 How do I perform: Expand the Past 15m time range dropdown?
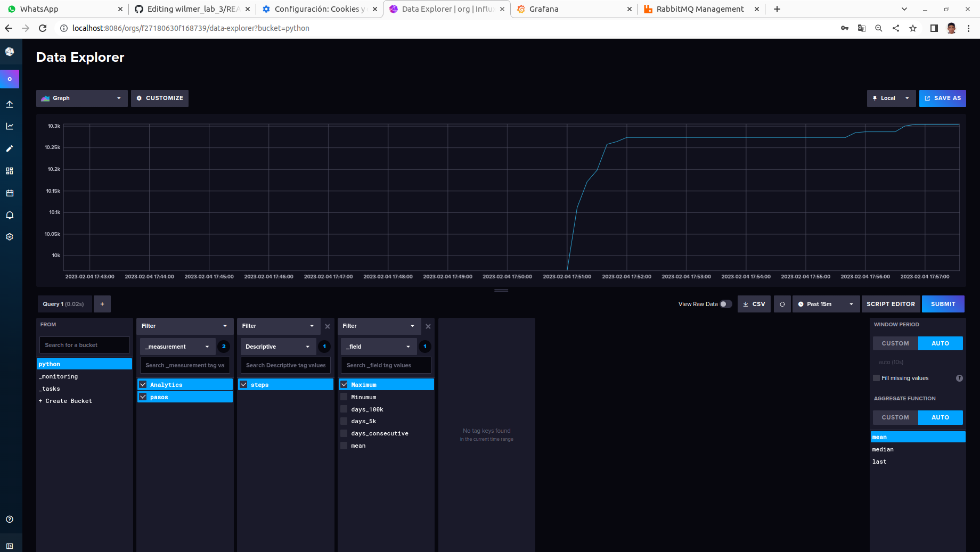tap(826, 304)
